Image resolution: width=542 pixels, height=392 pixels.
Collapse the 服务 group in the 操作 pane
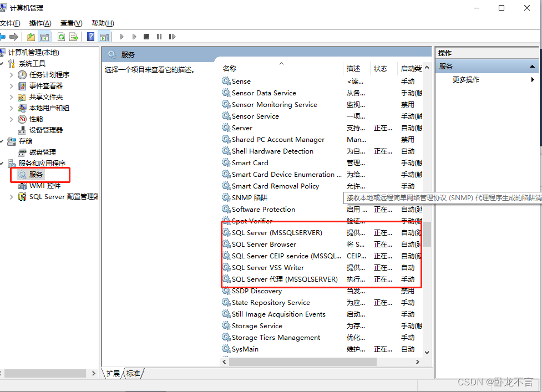532,67
